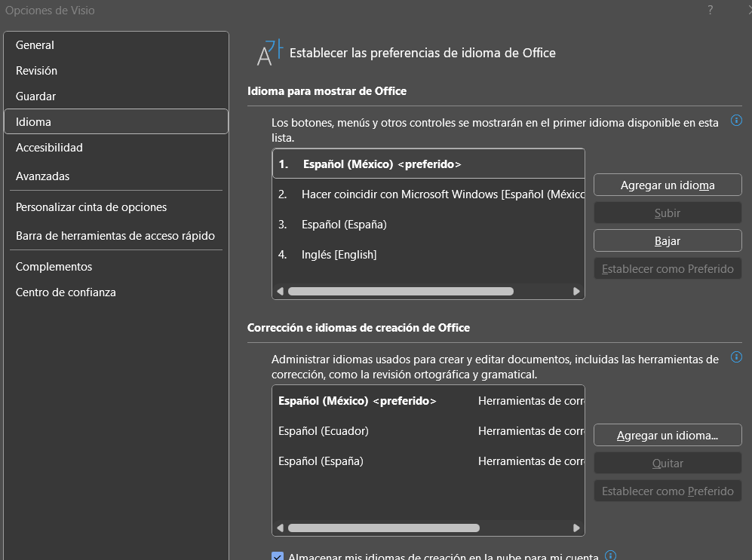
Task: Click the Bajar button
Action: click(x=668, y=241)
